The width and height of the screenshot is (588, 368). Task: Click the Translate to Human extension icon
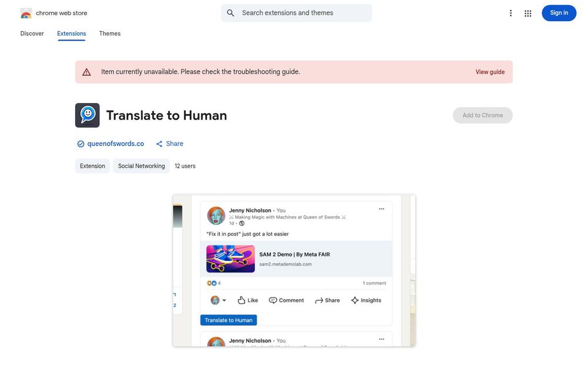point(88,115)
